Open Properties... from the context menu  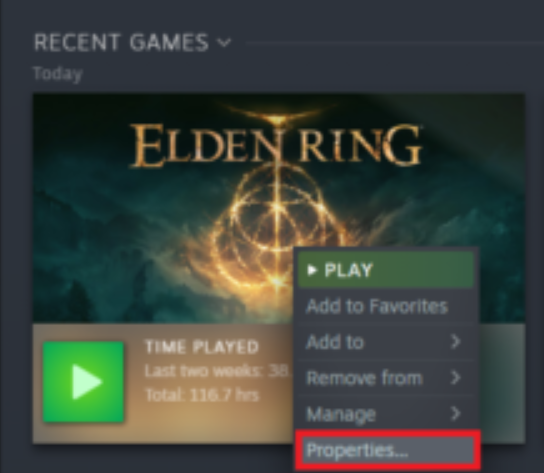[x=388, y=450]
